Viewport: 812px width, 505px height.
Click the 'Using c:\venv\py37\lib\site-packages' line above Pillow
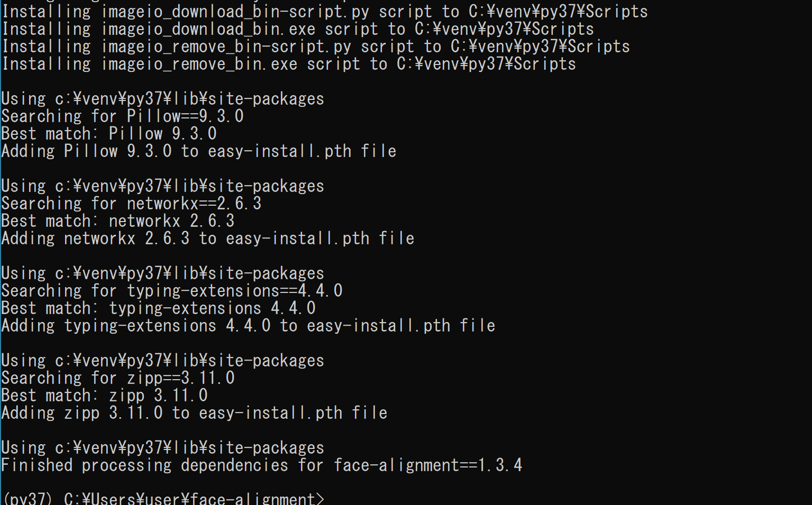[x=163, y=98]
